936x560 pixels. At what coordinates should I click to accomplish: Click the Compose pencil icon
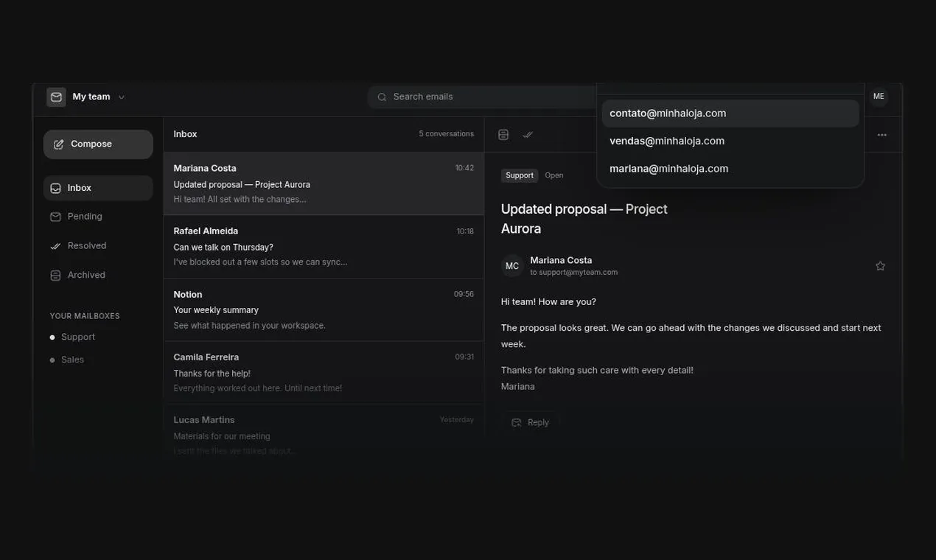(x=58, y=144)
